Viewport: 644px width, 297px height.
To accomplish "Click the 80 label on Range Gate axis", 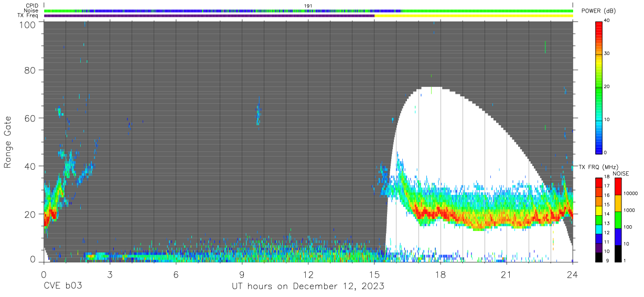I will click(30, 70).
